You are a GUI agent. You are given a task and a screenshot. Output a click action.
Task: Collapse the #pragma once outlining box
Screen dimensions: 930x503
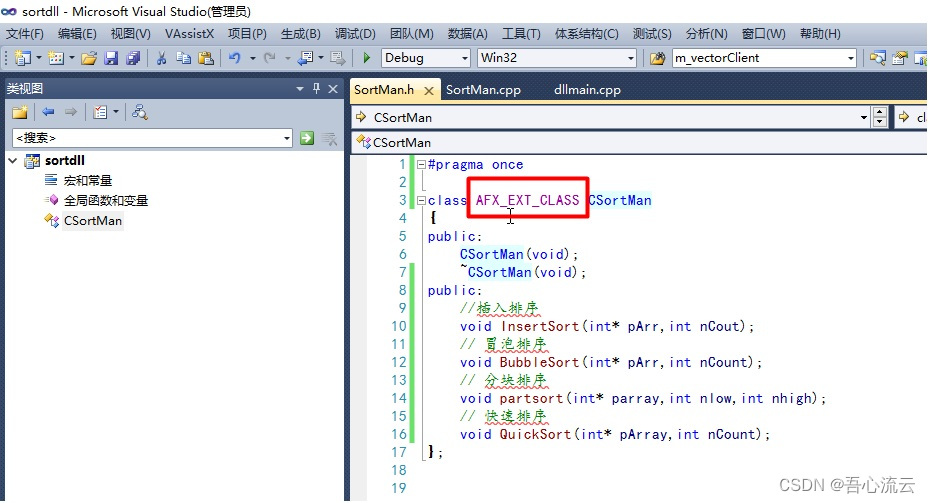421,164
